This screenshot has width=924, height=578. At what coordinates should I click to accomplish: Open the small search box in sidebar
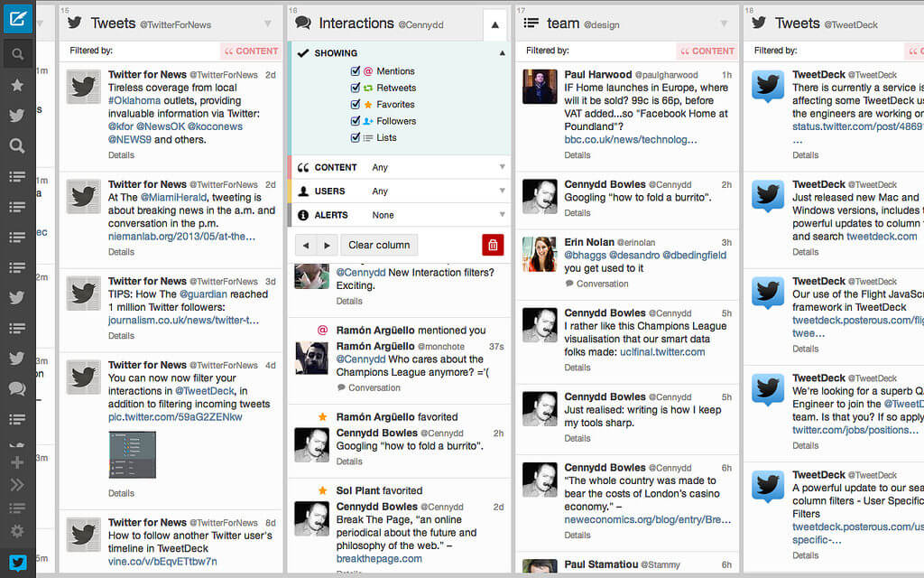click(18, 54)
